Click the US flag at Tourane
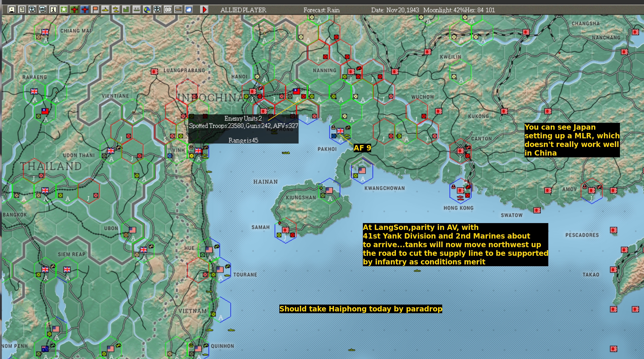 (220, 269)
